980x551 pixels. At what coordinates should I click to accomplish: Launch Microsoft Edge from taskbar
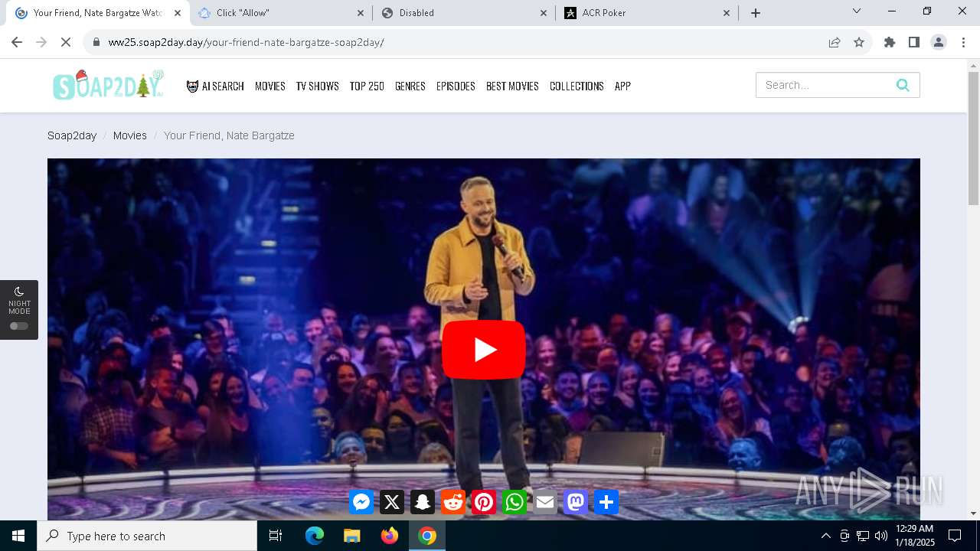coord(315,536)
